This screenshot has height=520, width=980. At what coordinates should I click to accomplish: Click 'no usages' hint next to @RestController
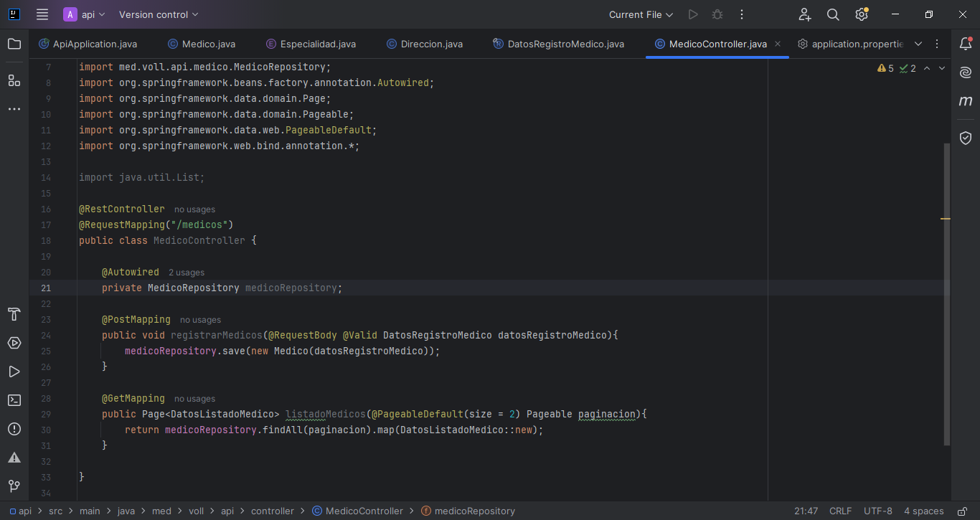[x=194, y=209]
